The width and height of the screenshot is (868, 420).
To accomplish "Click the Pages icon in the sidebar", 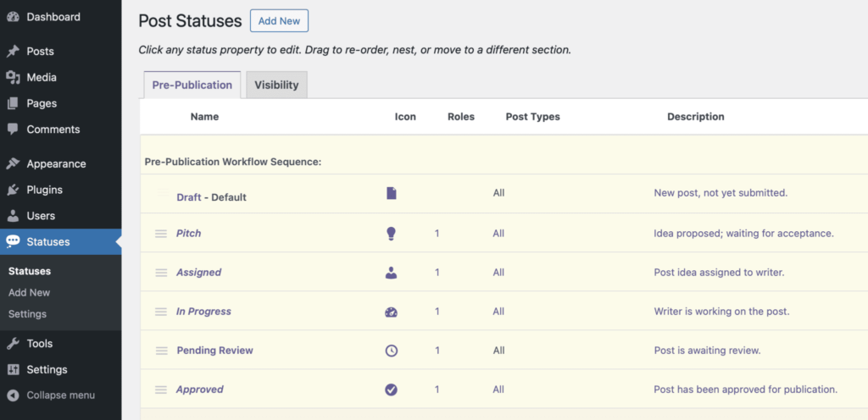I will pyautogui.click(x=13, y=103).
